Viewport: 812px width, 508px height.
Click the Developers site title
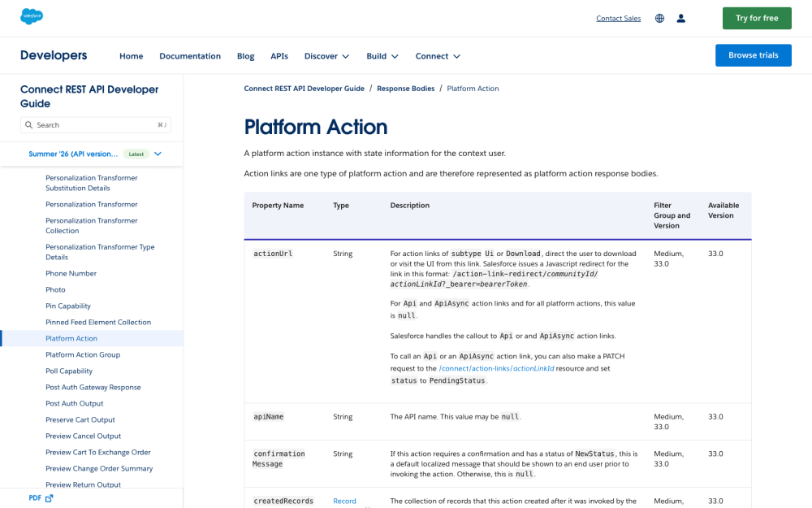pyautogui.click(x=54, y=55)
